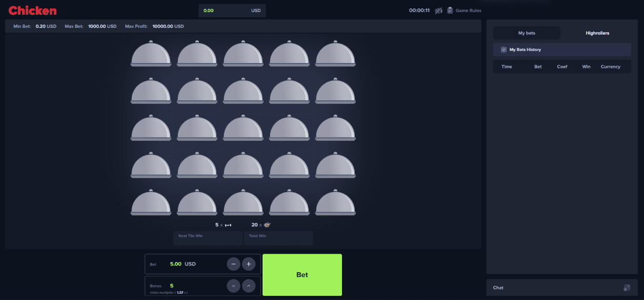Reveal the center dish cover in grid
644x300 pixels.
(x=243, y=129)
